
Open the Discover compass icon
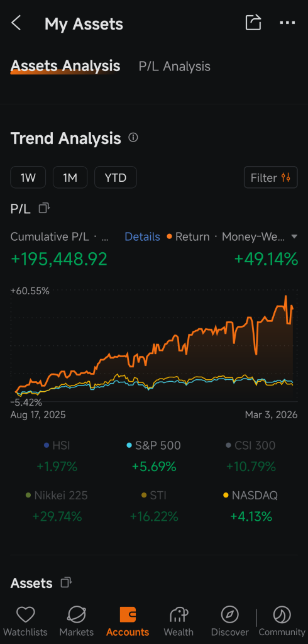click(x=230, y=615)
